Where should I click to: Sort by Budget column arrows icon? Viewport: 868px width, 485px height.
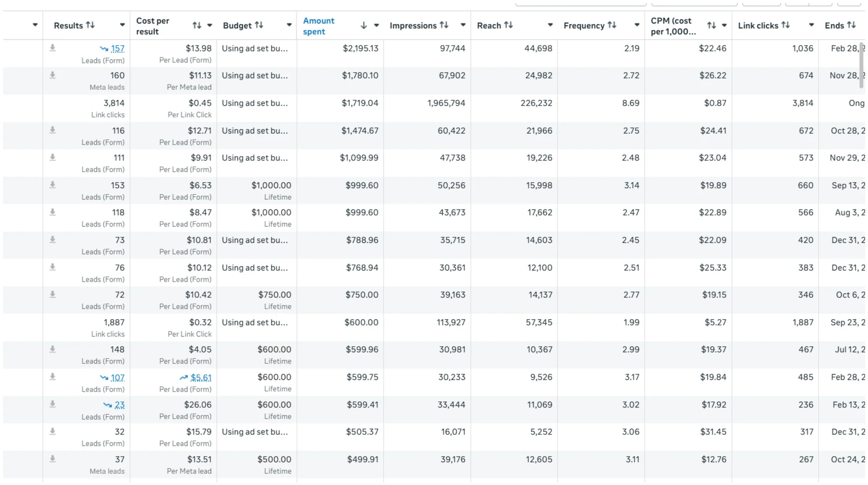click(x=259, y=25)
